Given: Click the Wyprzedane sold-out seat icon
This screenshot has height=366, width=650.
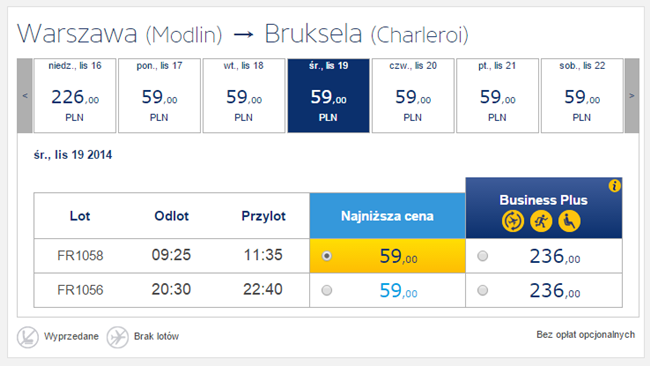Looking at the screenshot, I should (x=28, y=337).
